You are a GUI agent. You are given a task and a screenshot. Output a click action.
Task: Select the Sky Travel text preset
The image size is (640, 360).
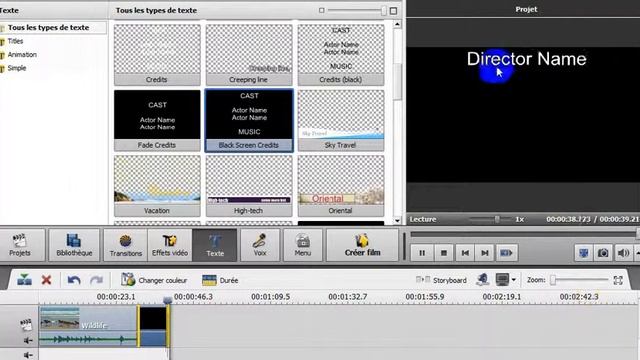341,120
